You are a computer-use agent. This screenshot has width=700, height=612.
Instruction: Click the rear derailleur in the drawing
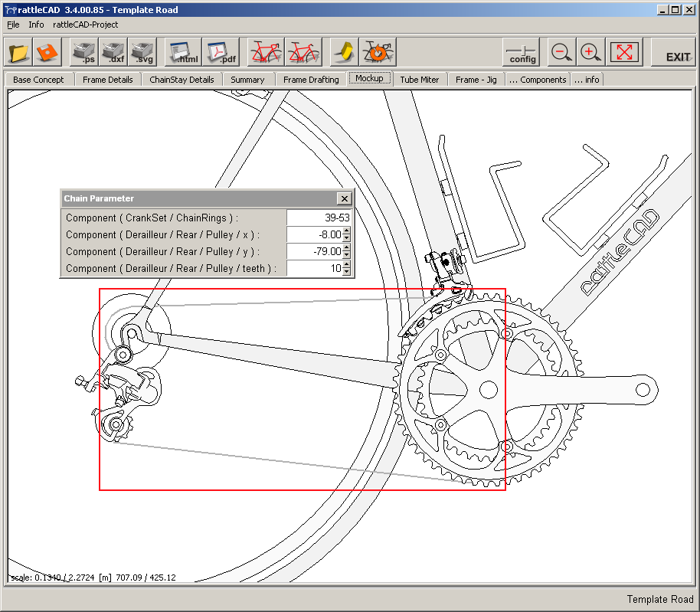point(122,396)
